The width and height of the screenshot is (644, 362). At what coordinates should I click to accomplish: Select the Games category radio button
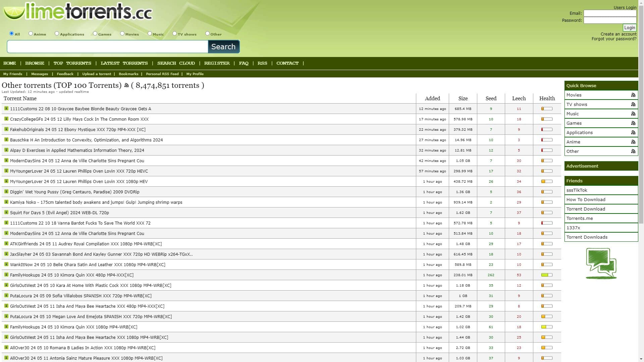[95, 34]
